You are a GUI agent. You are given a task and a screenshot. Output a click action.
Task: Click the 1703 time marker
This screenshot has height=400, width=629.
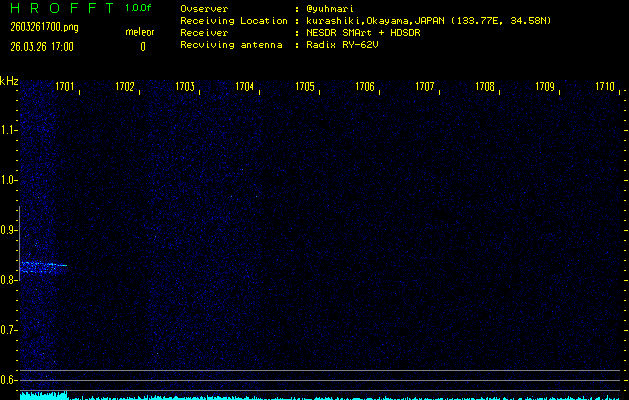click(x=185, y=86)
